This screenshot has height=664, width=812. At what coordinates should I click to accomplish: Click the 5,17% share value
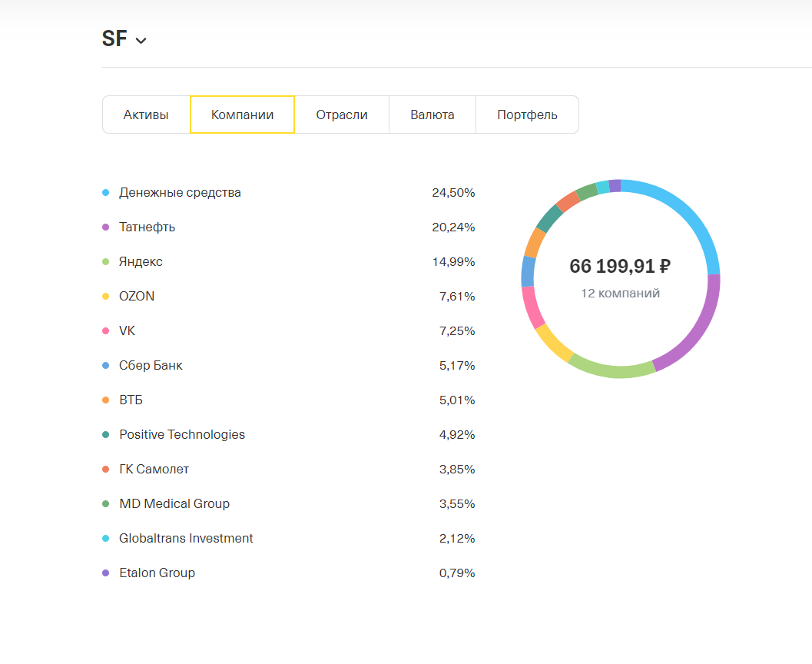coord(457,366)
